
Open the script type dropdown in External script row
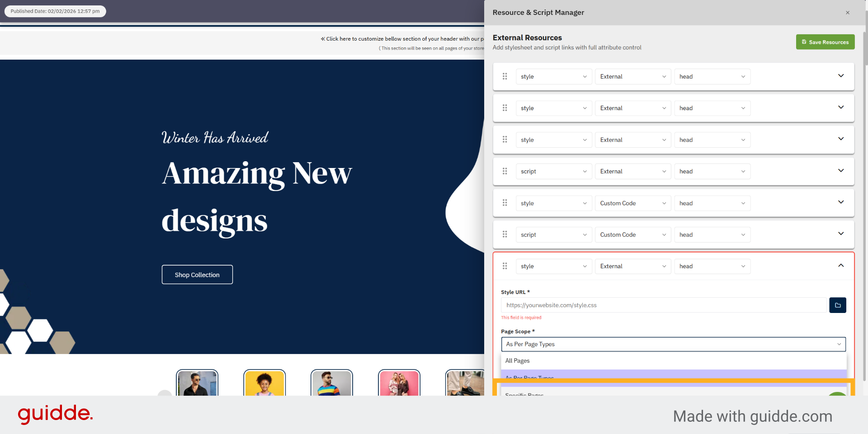(x=554, y=171)
